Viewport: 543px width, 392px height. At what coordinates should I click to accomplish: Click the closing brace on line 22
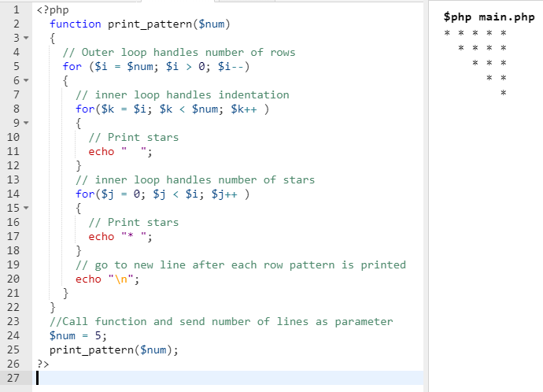pyautogui.click(x=53, y=308)
